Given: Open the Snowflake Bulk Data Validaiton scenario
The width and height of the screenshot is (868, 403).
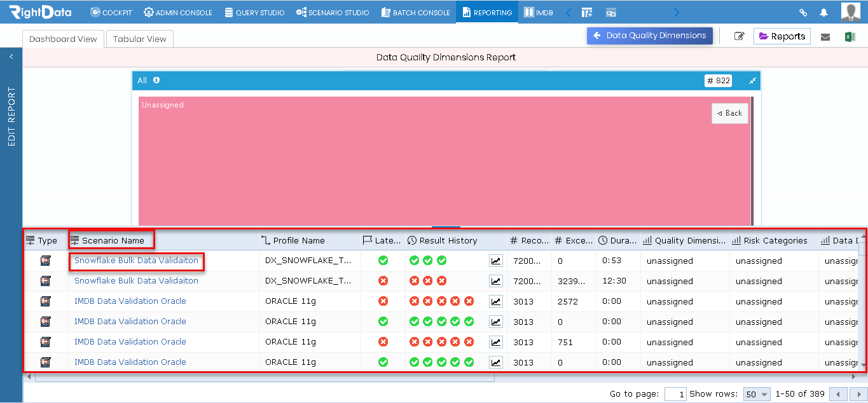Looking at the screenshot, I should coord(136,260).
